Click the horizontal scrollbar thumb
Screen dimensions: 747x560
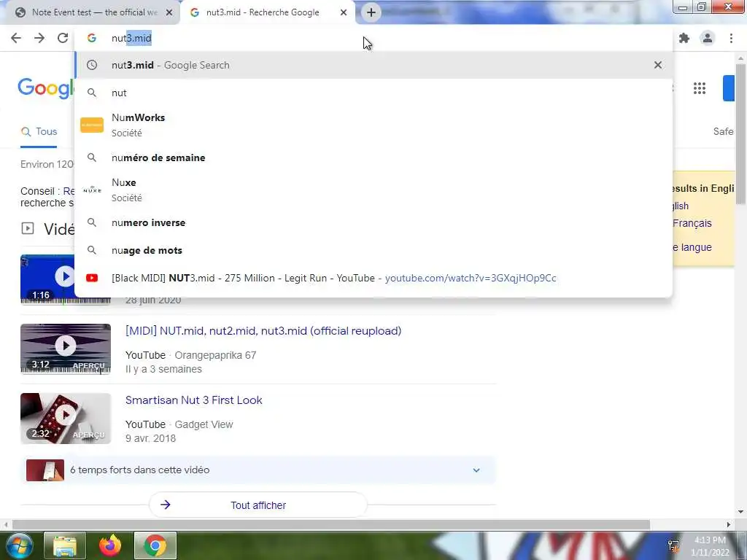click(331, 524)
